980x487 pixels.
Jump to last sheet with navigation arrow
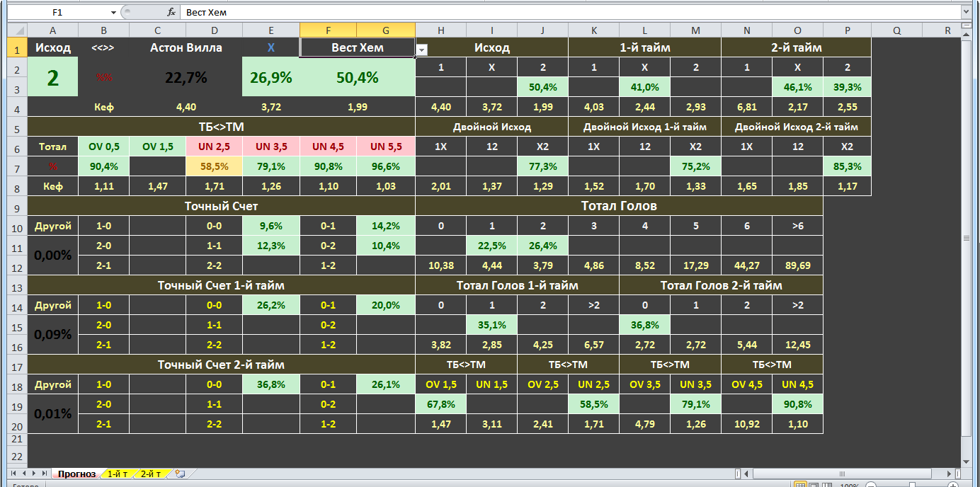[43, 474]
